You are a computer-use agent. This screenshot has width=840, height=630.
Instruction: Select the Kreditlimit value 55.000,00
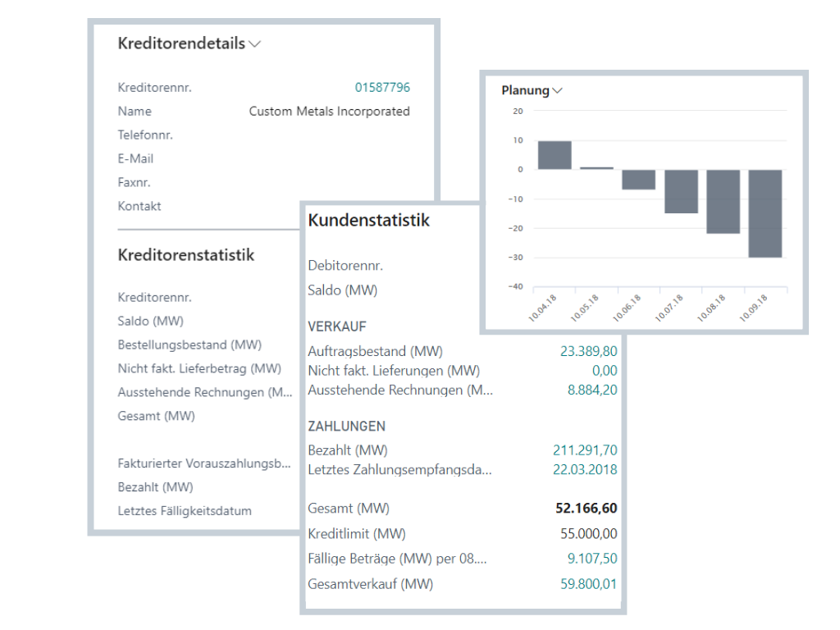pyautogui.click(x=589, y=533)
